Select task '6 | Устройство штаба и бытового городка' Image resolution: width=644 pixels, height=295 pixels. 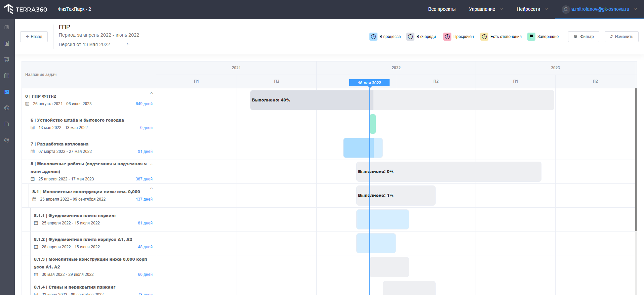pos(77,120)
